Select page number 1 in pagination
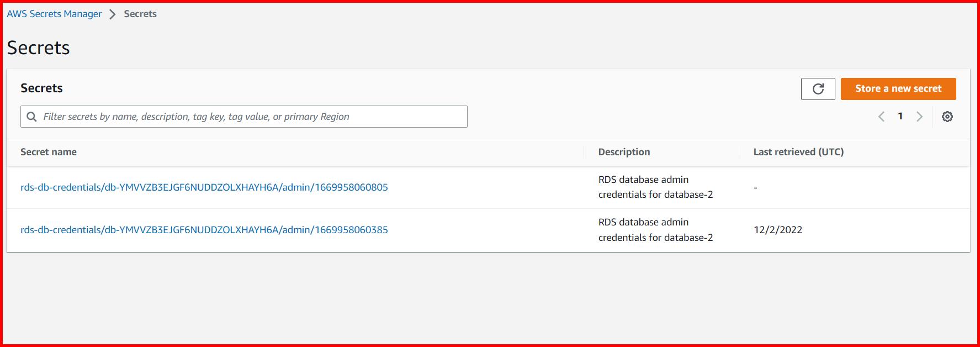The height and width of the screenshot is (347, 980). click(x=900, y=116)
